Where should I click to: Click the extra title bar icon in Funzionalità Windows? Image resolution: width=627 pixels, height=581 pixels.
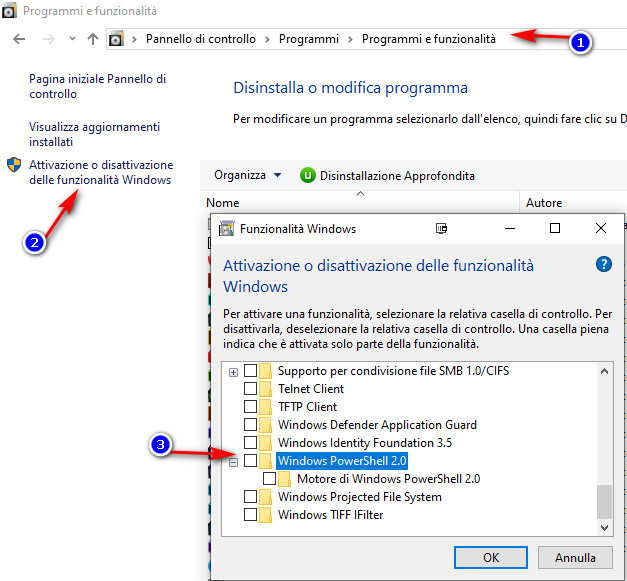[x=441, y=228]
